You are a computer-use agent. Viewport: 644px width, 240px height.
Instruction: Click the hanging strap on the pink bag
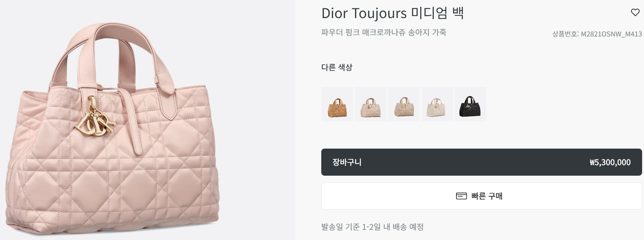coord(134,122)
